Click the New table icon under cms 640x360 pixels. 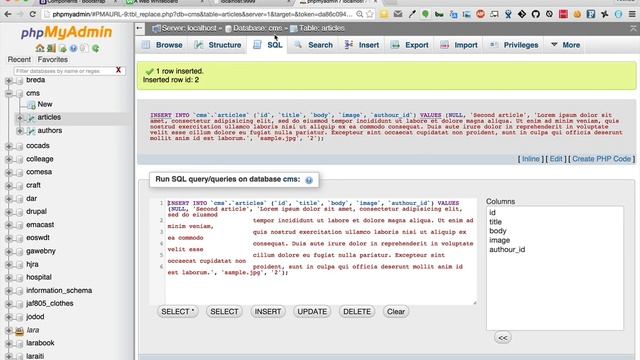(x=31, y=105)
